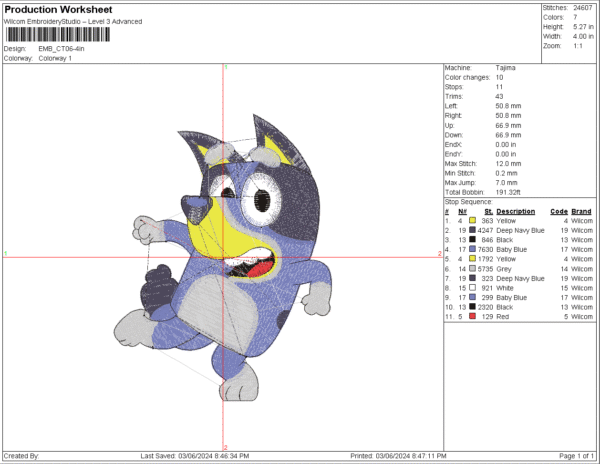The image size is (600, 464).
Task: Select the stitch count 4247 in stop 2
Action: 485,230
